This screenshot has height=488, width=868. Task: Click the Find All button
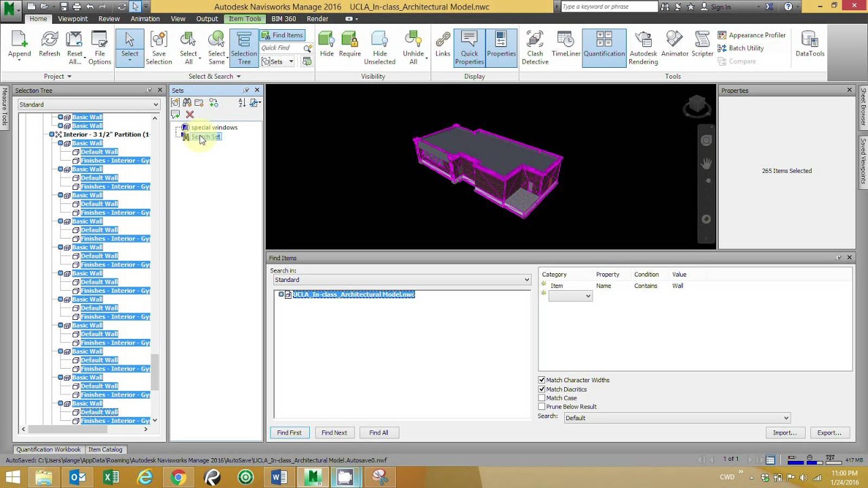point(378,432)
